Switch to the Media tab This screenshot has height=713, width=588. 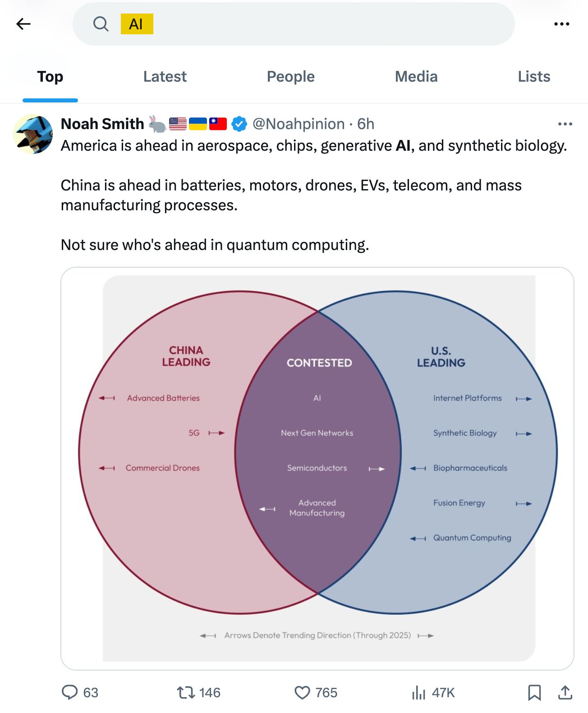pyautogui.click(x=416, y=76)
